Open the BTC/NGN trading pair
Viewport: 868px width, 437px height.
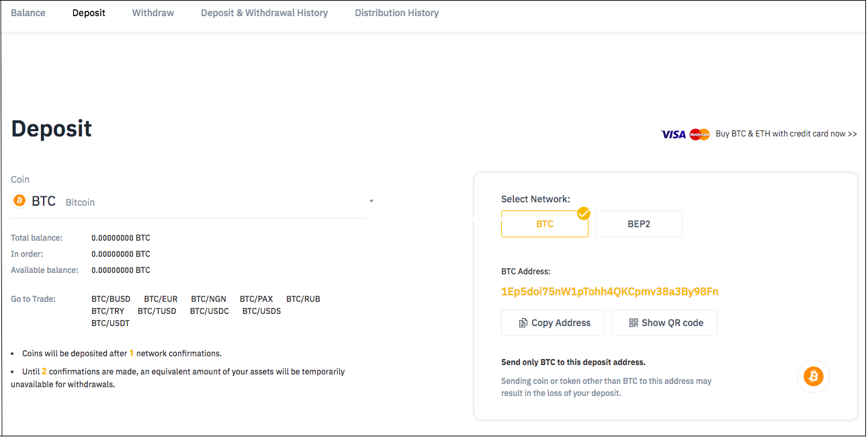tap(208, 299)
